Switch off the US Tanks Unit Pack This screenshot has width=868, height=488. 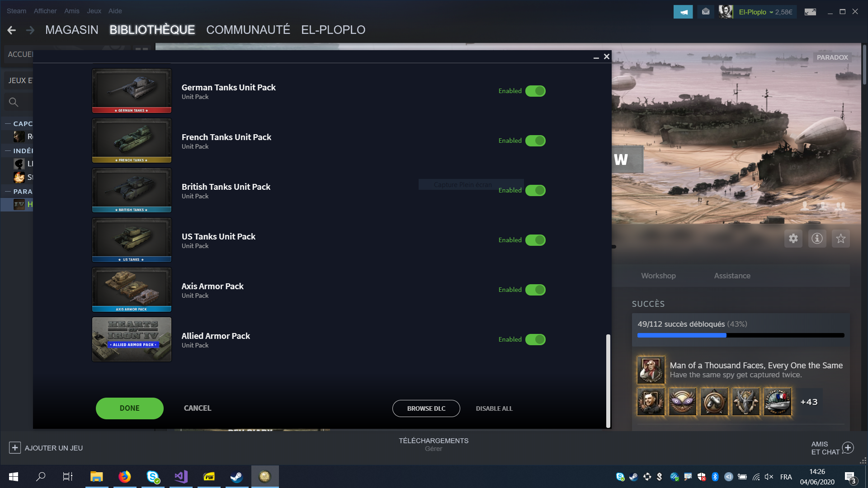[535, 240]
